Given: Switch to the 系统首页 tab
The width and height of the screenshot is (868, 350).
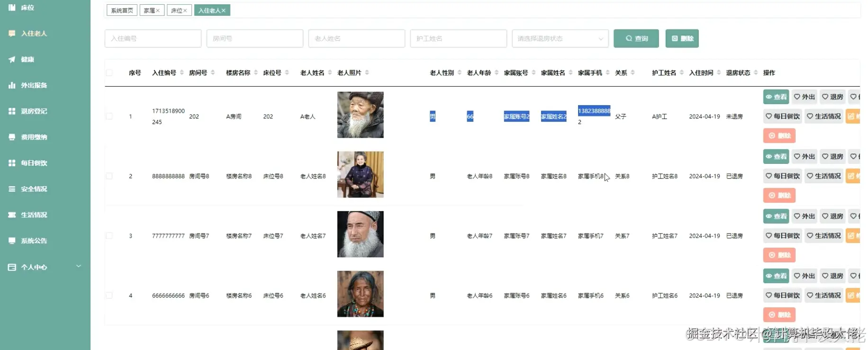Looking at the screenshot, I should point(122,10).
